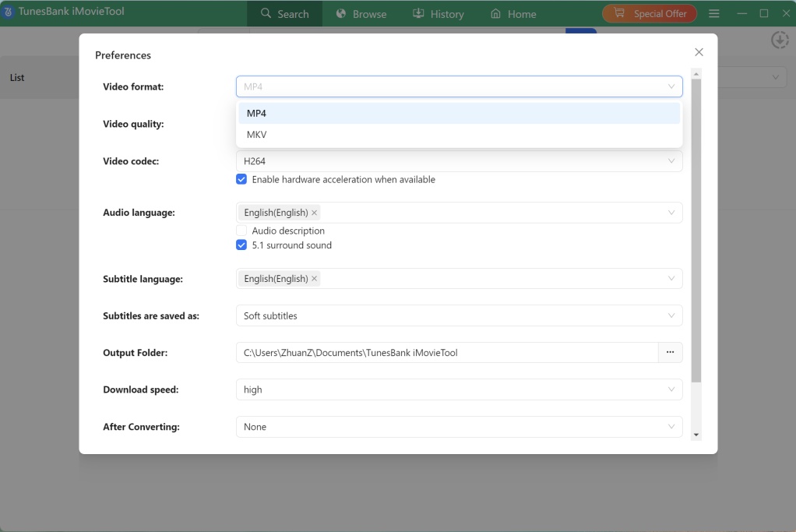Uncheck 5.1 surround sound
The height and width of the screenshot is (532, 796).
point(241,245)
